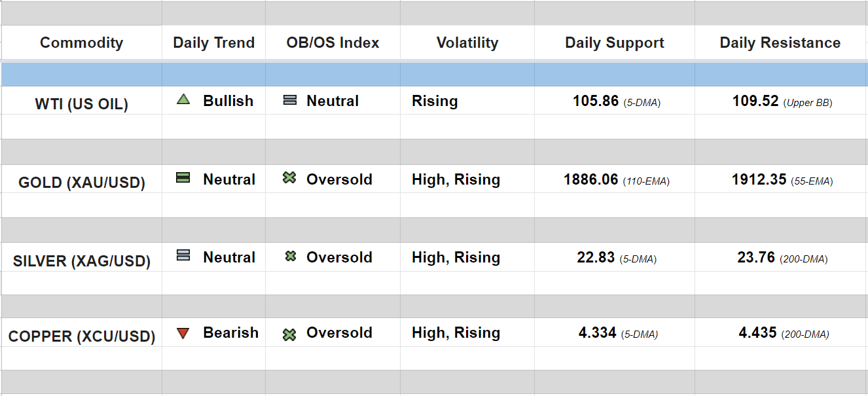
Task: Select the Volatility column header
Action: pos(467,43)
